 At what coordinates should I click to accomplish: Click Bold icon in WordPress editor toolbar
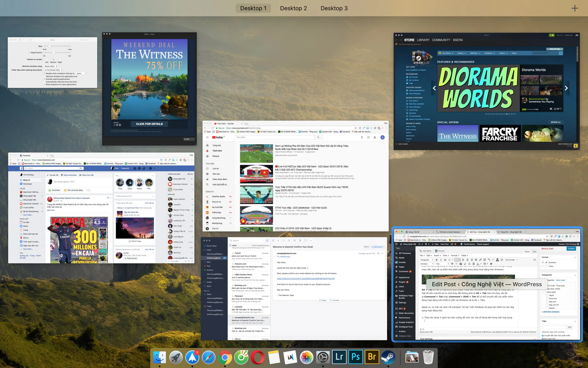point(437,260)
